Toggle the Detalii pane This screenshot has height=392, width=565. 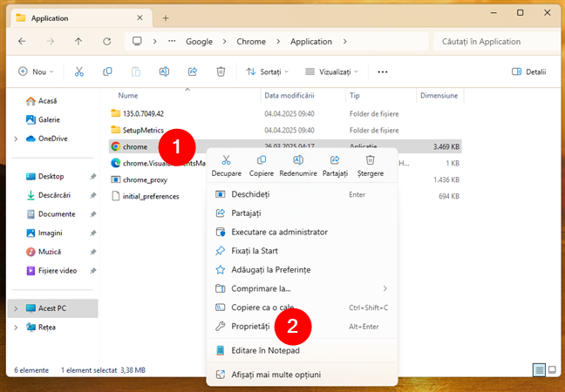coord(529,71)
